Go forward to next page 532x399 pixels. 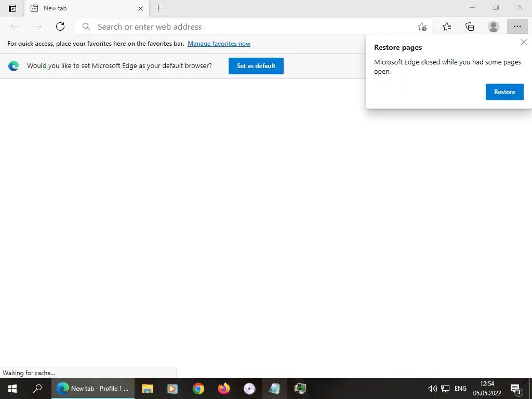37,26
